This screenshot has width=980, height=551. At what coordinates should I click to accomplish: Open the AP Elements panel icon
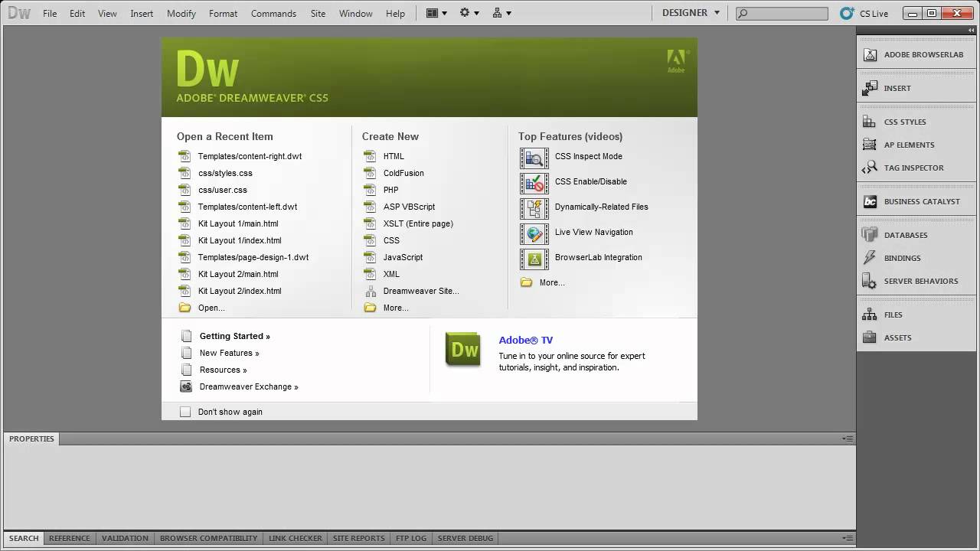pos(869,145)
